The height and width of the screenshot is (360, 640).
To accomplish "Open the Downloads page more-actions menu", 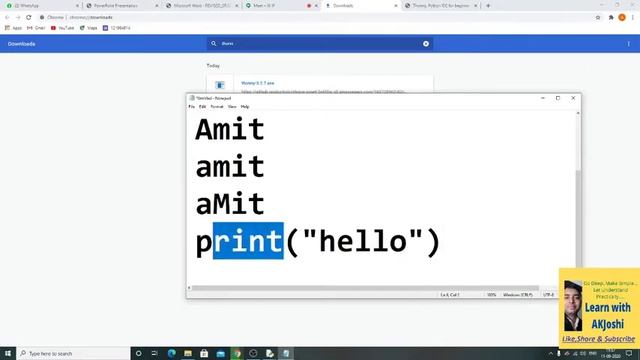I will click(629, 44).
